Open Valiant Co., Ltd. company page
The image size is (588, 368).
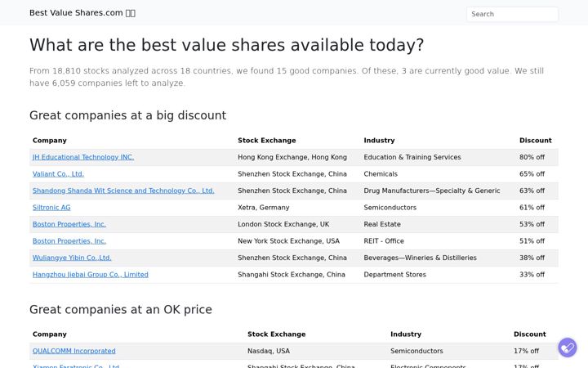[58, 174]
